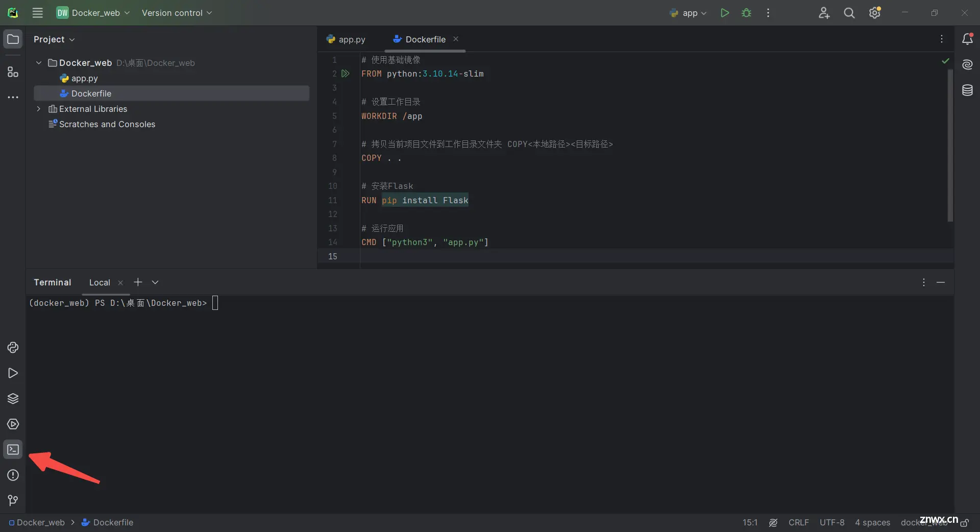This screenshot has width=980, height=532.
Task: Open the Project tool window icon
Action: pyautogui.click(x=13, y=39)
